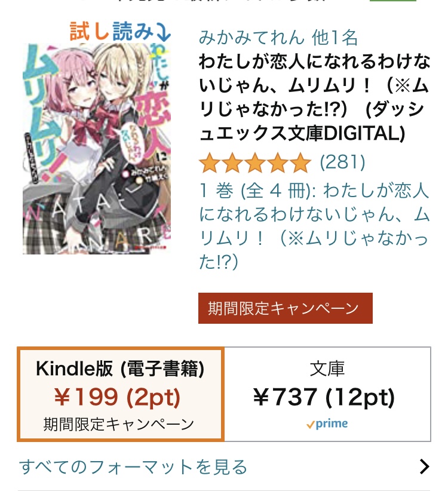Image resolution: width=448 pixels, height=491 pixels.
Task: Click the first gold star icon
Action: [210, 163]
